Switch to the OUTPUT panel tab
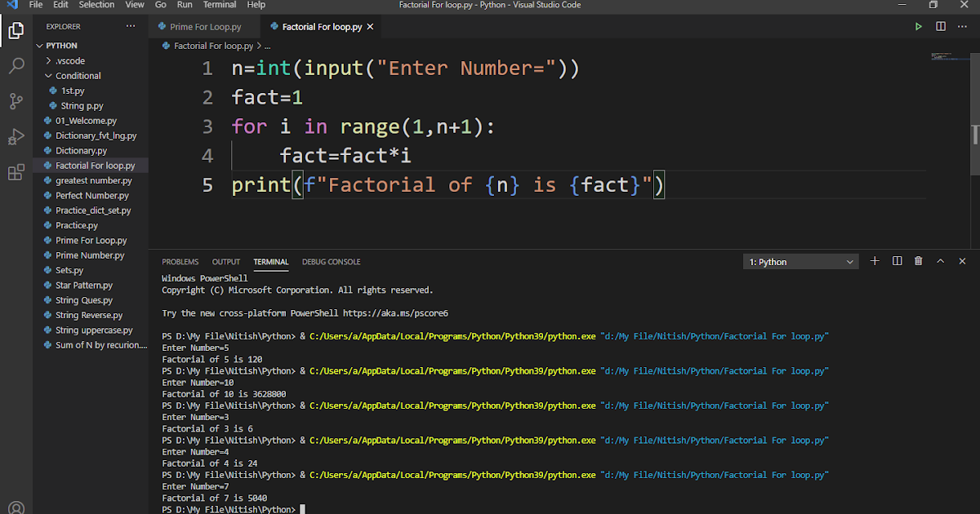Viewport: 980px width, 514px height. (226, 262)
